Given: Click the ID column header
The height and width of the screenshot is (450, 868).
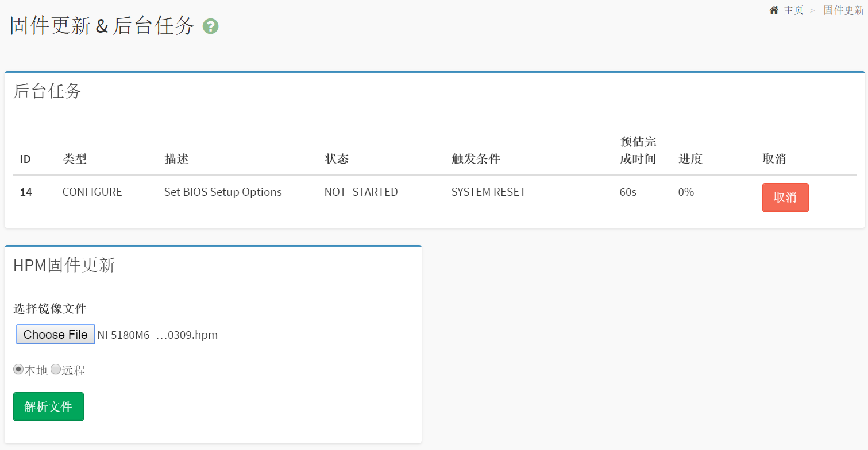Looking at the screenshot, I should point(25,159).
